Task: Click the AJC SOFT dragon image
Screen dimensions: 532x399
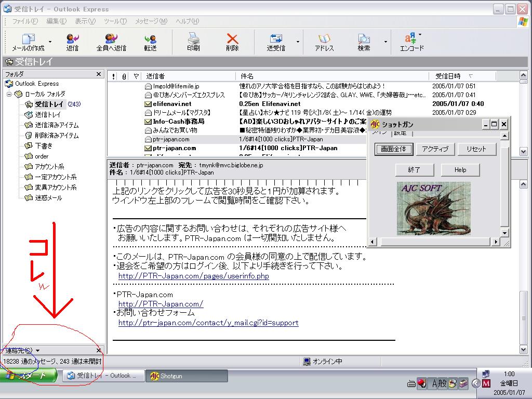Action: tap(434, 209)
